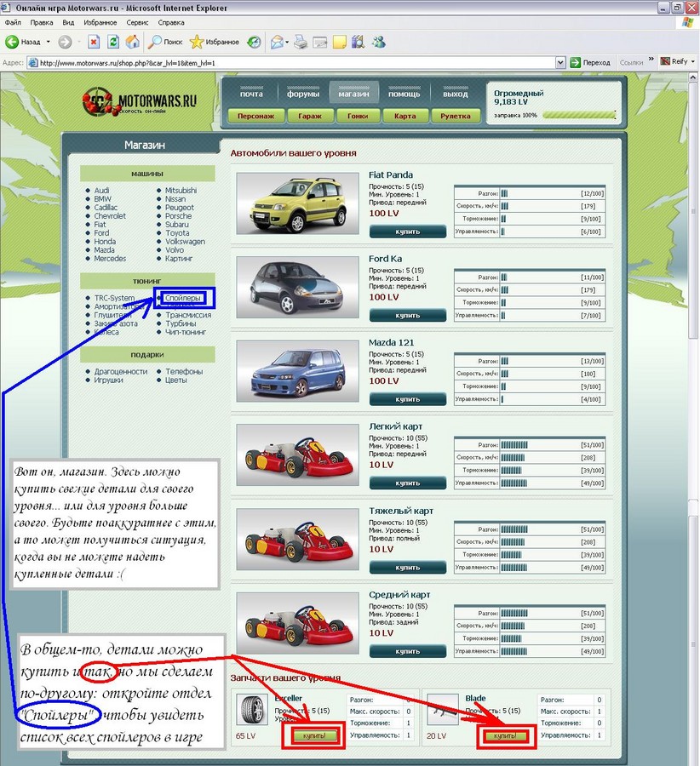700x766 pixels.
Task: Open the Вид menu
Action: (68, 22)
